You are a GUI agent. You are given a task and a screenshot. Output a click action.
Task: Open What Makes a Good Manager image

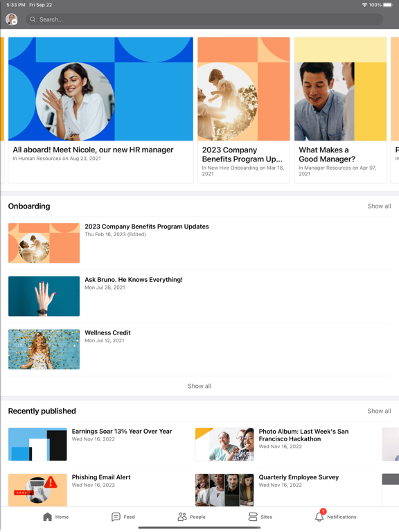[x=340, y=89]
